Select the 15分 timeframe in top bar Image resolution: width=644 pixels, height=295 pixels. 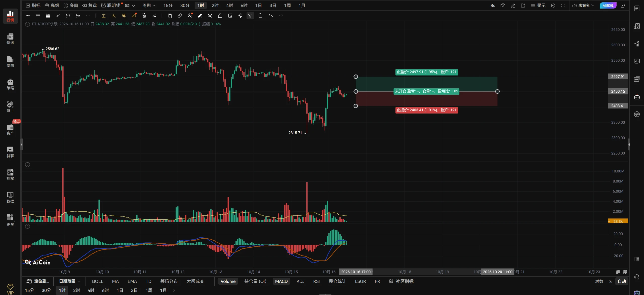(168, 6)
